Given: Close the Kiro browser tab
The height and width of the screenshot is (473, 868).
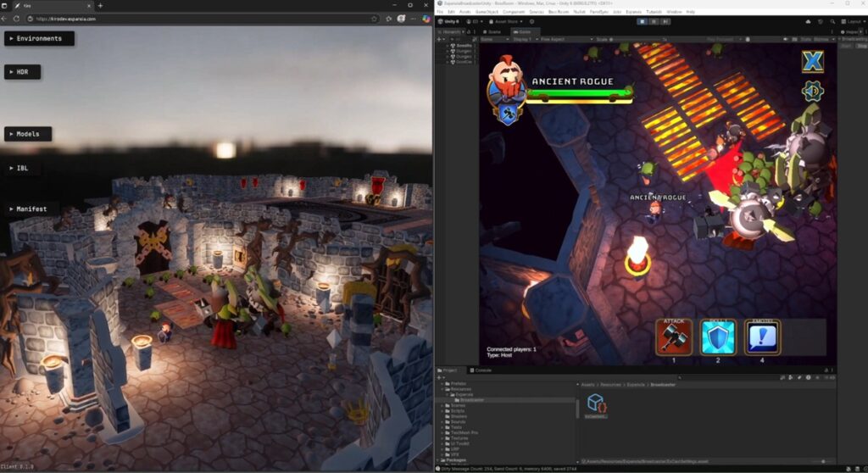Looking at the screenshot, I should [88, 6].
